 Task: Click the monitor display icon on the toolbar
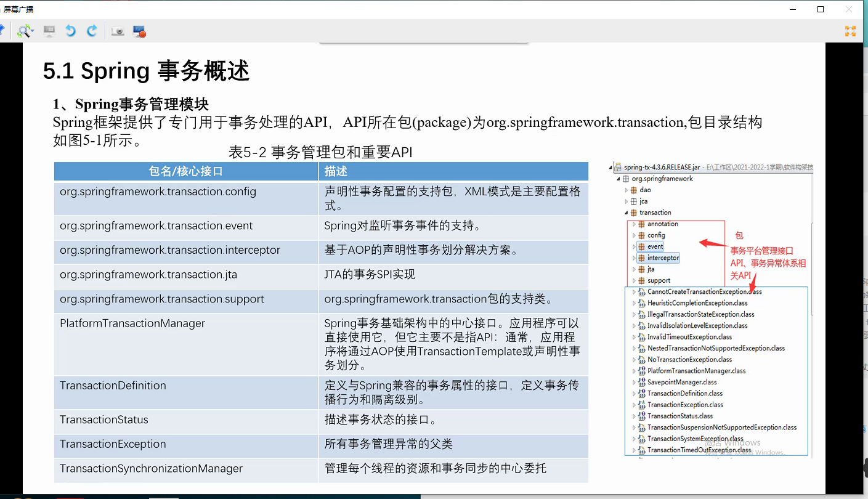coord(49,30)
